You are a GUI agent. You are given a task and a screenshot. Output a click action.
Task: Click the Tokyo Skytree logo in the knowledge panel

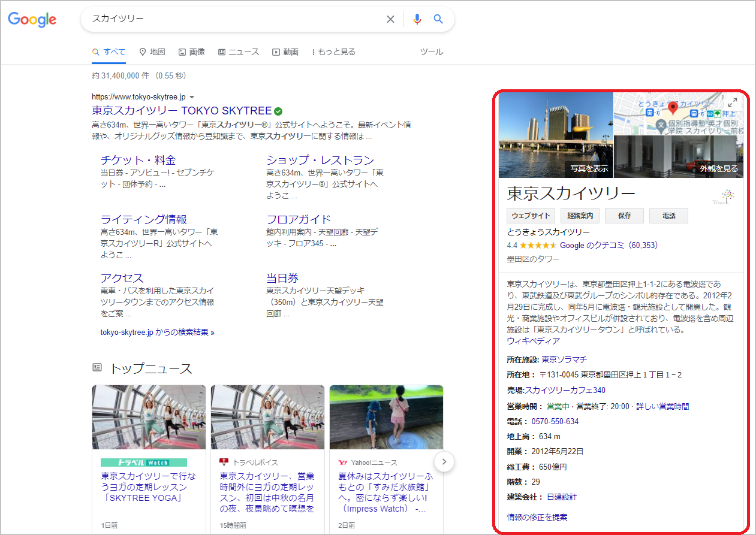(726, 196)
